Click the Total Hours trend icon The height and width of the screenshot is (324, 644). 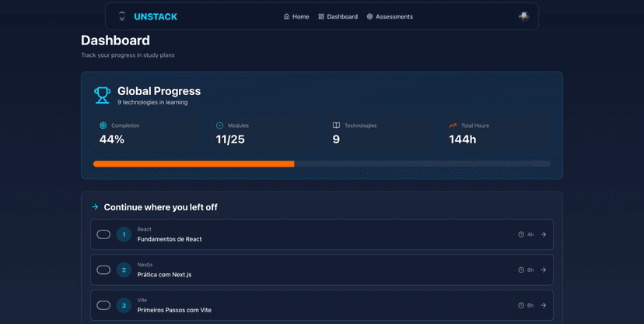(x=453, y=125)
